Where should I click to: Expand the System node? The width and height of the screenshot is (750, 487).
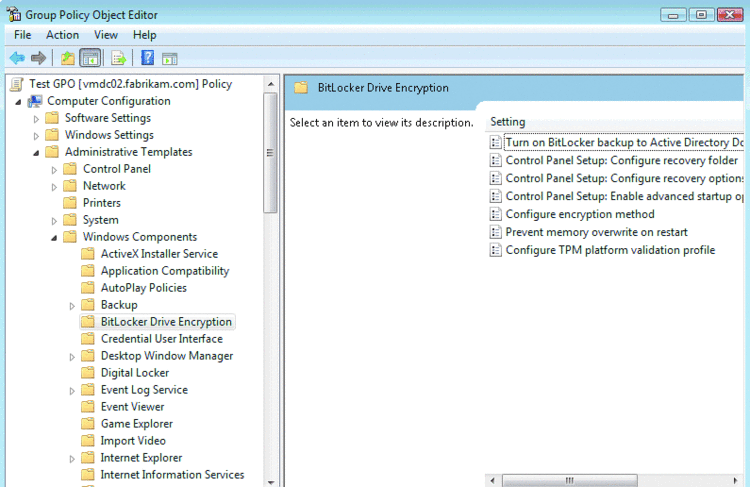pos(54,221)
